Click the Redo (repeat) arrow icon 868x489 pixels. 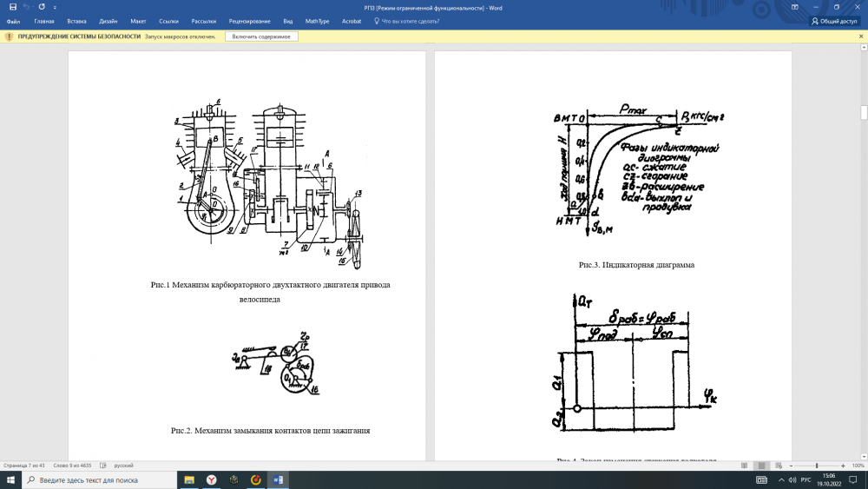point(42,7)
